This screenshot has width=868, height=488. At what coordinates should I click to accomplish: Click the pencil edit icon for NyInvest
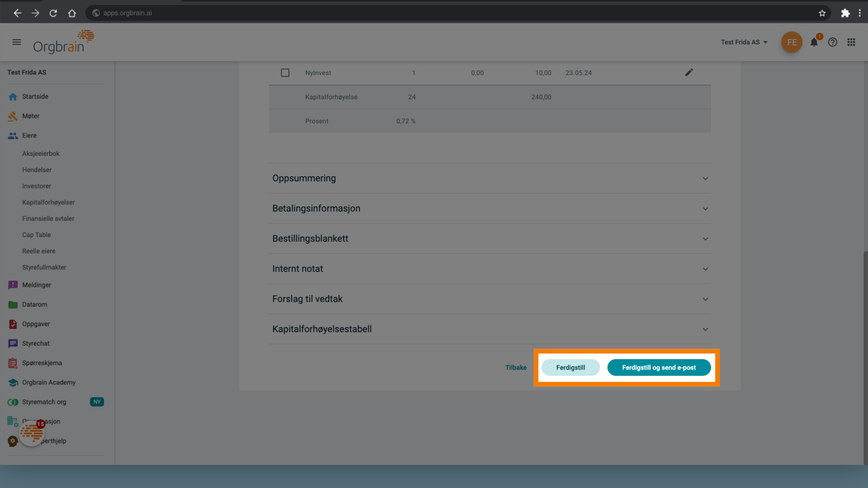(689, 72)
